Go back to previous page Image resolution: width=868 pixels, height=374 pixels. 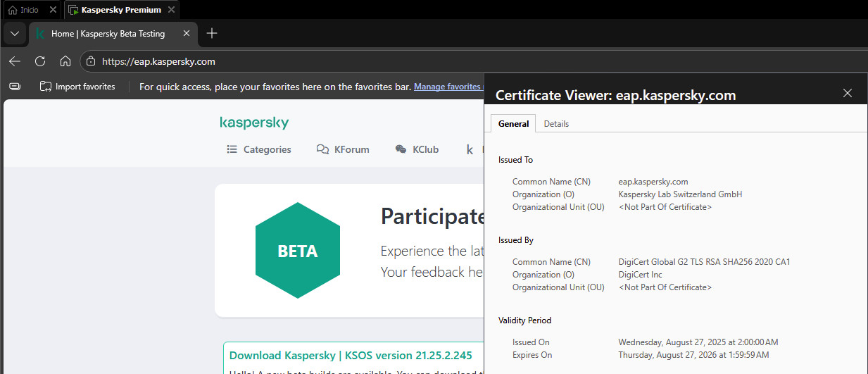(15, 61)
